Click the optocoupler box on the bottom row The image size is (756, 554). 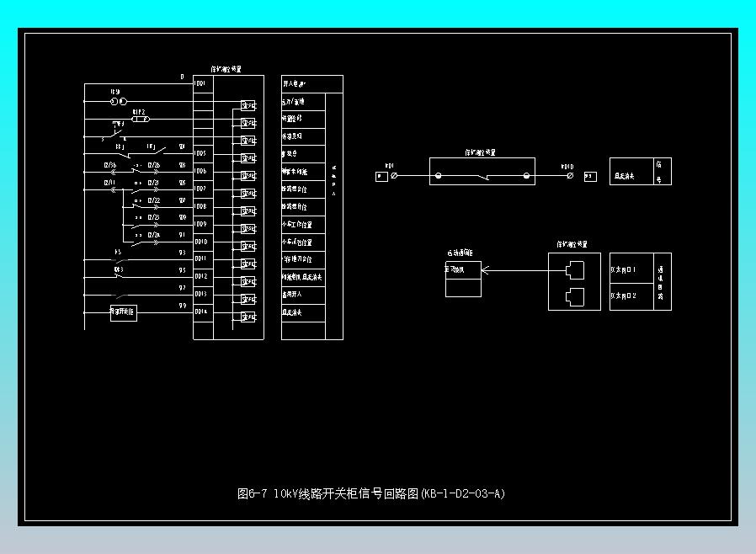coord(248,317)
